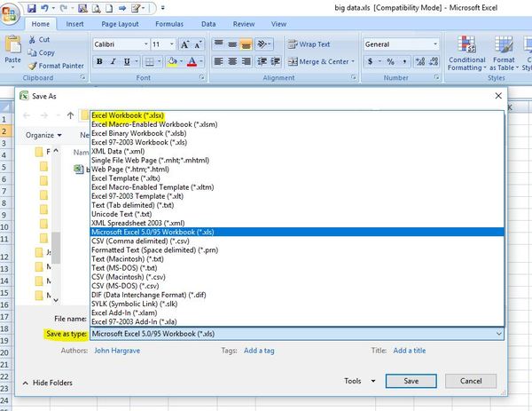Apply Comma Style
The width and height of the screenshot is (532, 411).
point(404,61)
